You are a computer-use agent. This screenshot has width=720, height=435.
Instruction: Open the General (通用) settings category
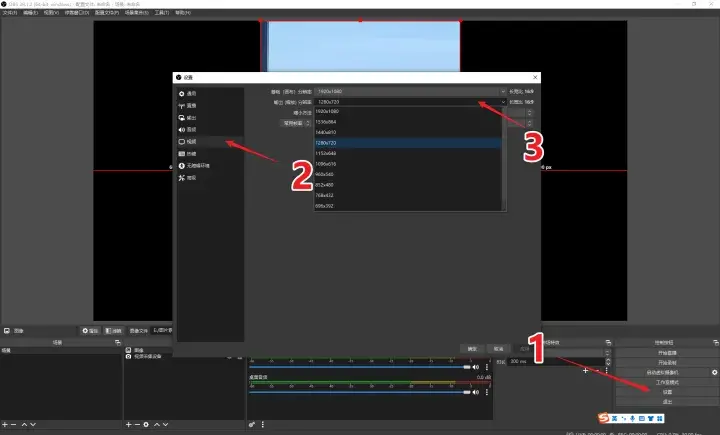[192, 93]
